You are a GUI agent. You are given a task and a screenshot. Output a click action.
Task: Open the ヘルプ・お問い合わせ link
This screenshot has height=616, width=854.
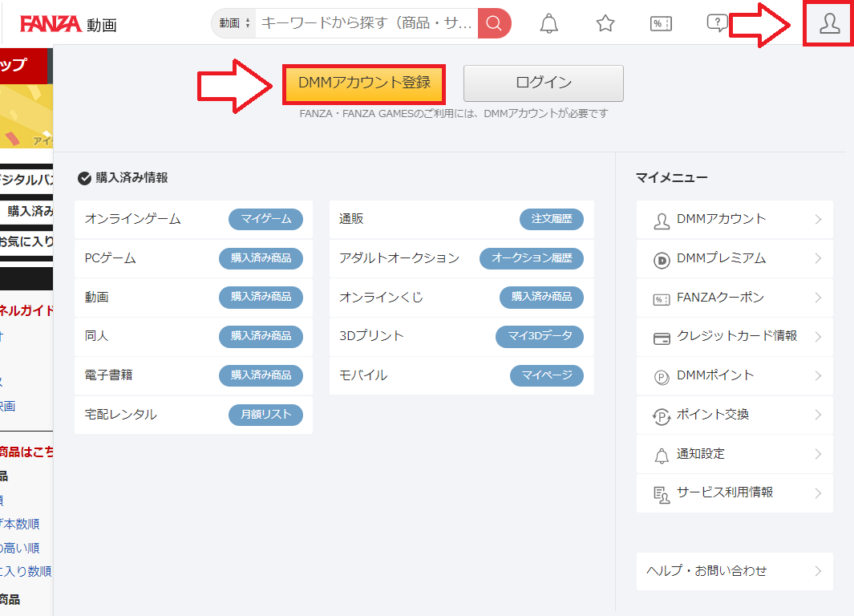735,571
